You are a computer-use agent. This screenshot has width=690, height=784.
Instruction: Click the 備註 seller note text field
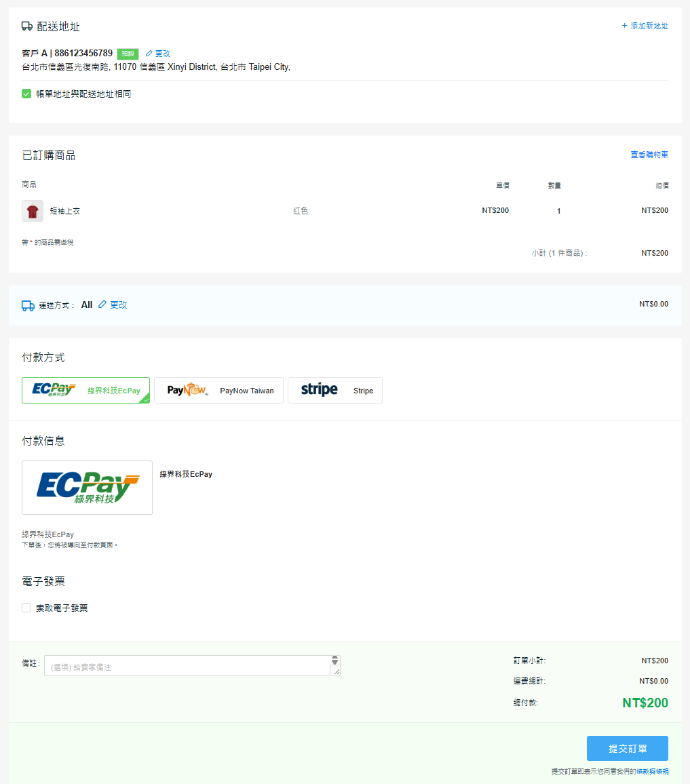click(x=192, y=665)
